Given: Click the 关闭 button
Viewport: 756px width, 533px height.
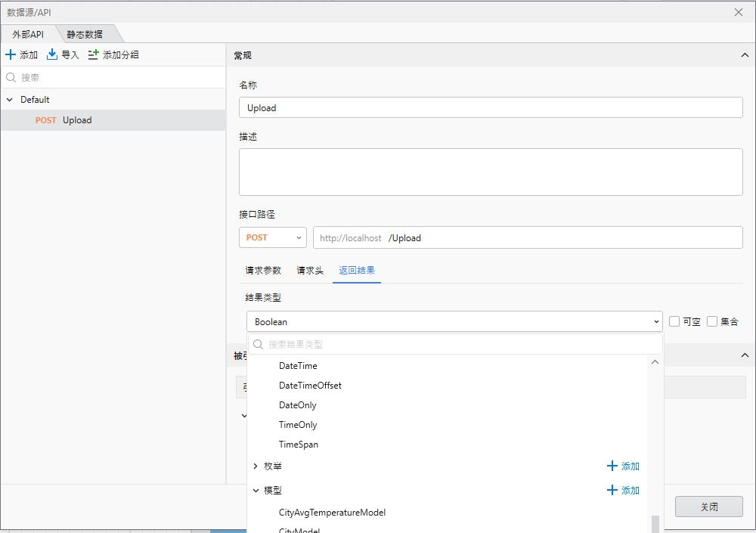Looking at the screenshot, I should 708,507.
